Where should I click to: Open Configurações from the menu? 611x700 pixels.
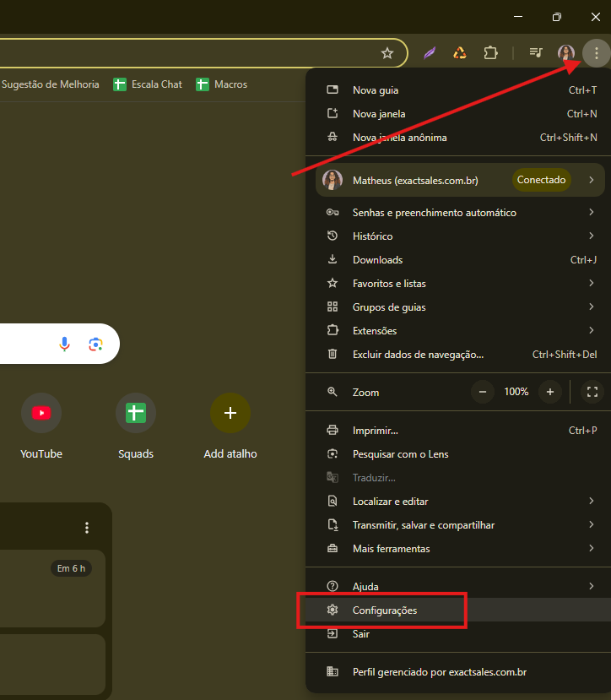pyautogui.click(x=458, y=610)
